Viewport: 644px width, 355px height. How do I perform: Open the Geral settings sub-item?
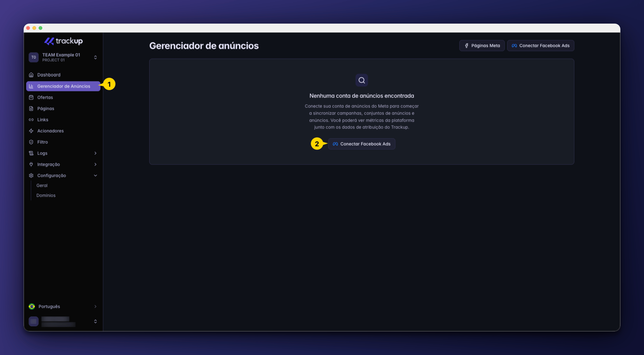[x=42, y=185]
